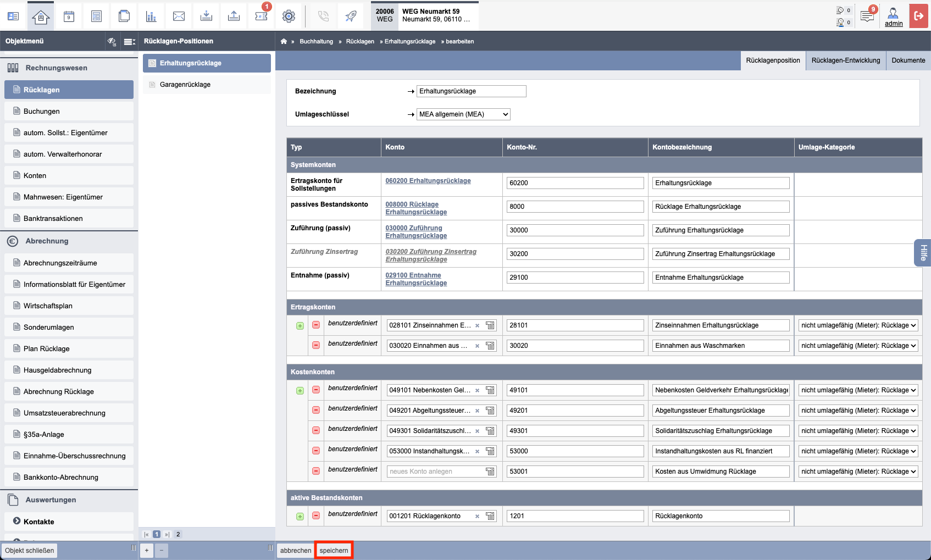
Task: Open the contact card icon at far left
Action: [13, 16]
